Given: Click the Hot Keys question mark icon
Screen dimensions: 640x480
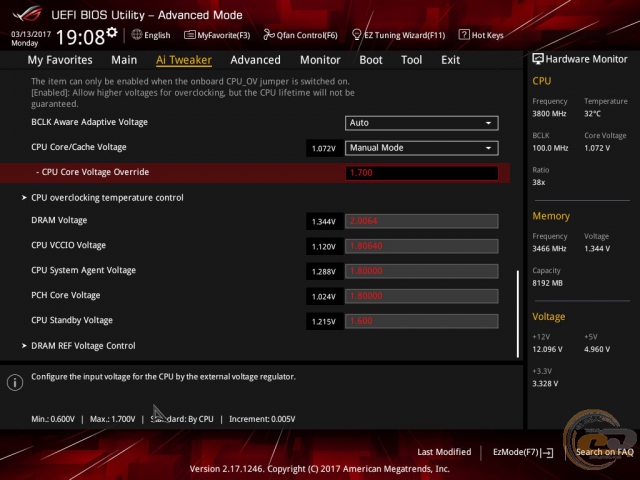Looking at the screenshot, I should [x=464, y=35].
